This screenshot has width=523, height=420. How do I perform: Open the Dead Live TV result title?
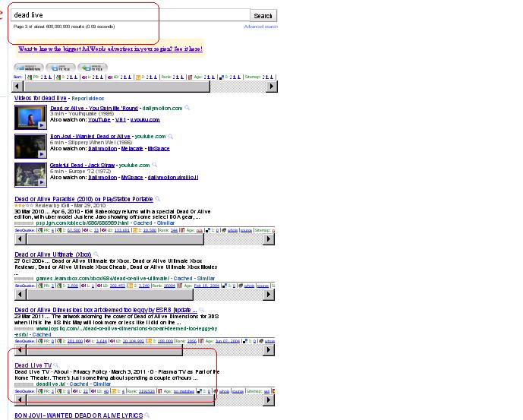33,365
